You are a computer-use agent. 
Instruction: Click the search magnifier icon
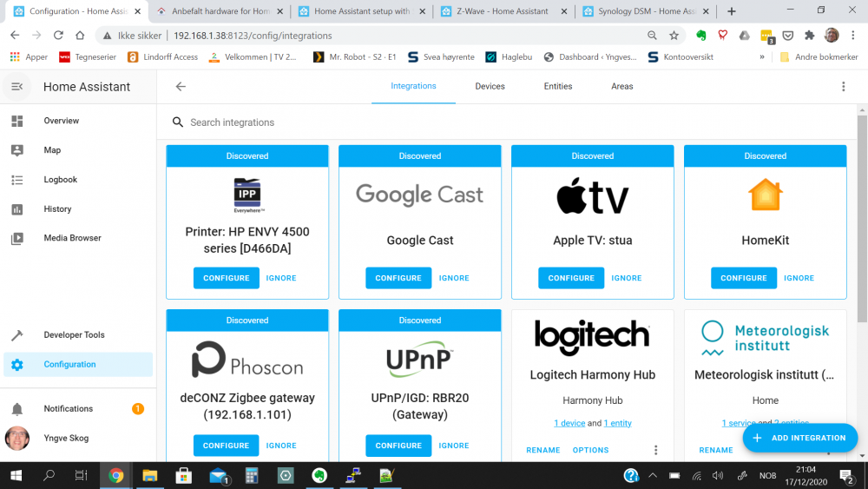(177, 122)
